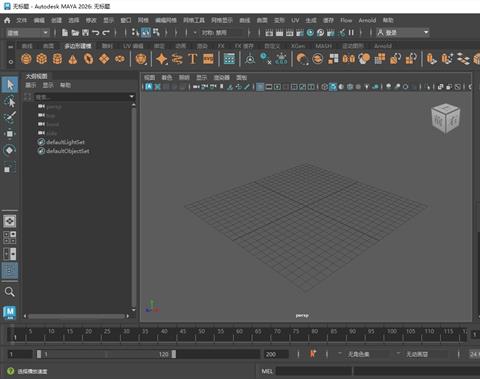
Task: Click the MEL script language button
Action: (x=267, y=371)
